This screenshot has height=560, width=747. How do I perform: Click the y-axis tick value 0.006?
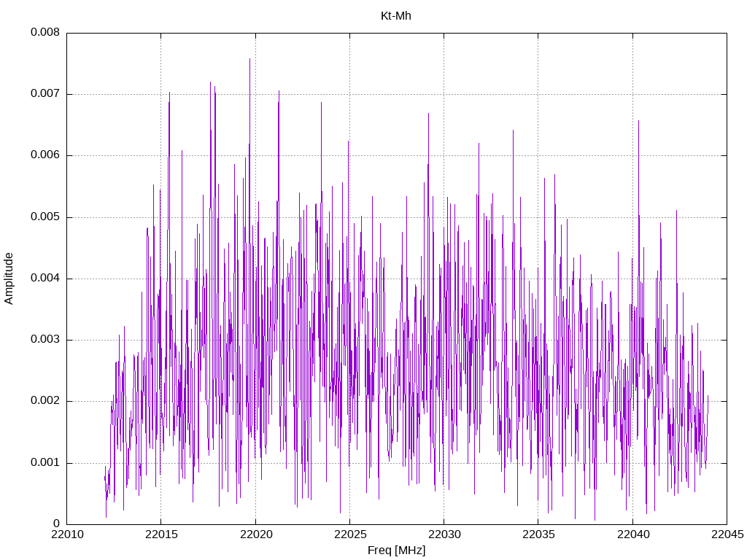45,155
